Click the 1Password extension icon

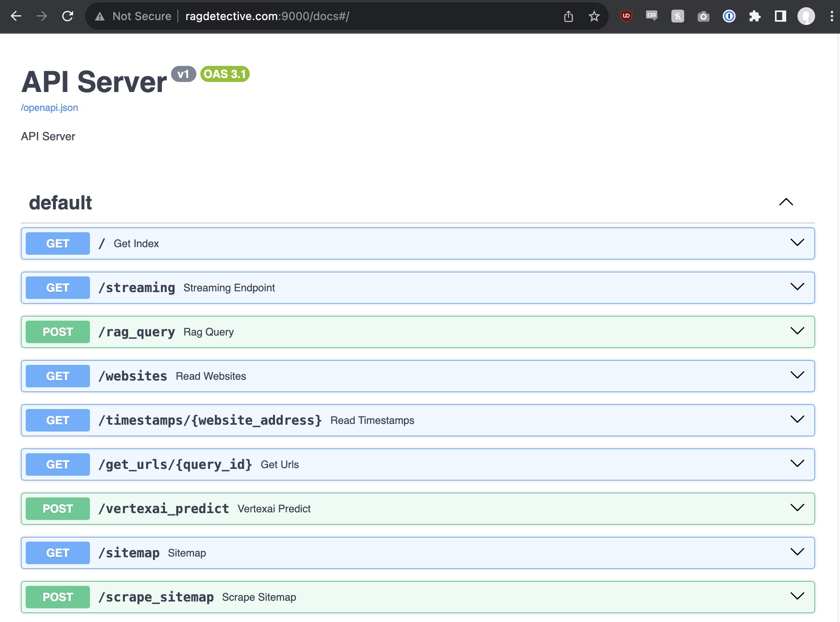(x=729, y=16)
